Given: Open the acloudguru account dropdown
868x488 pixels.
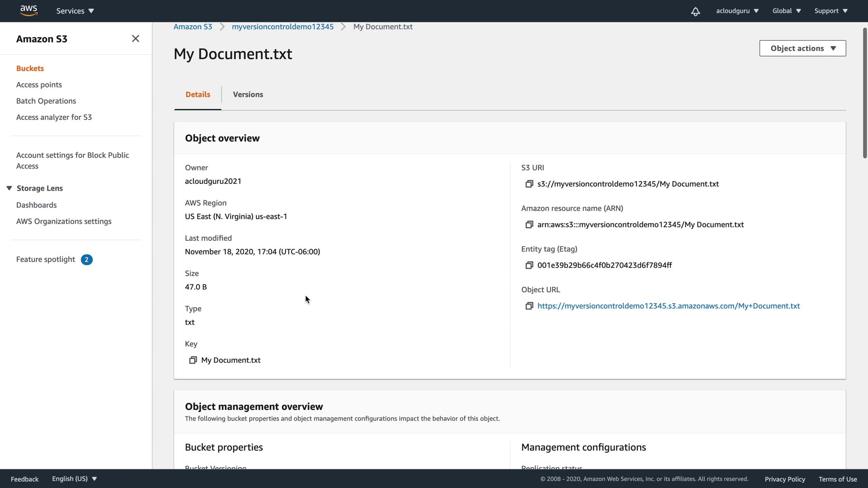Looking at the screenshot, I should tap(737, 11).
